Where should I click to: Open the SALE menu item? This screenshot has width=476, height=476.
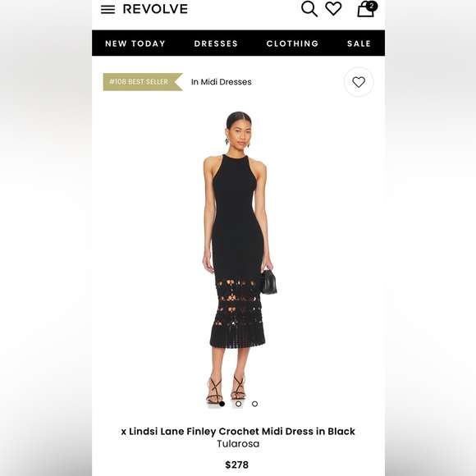click(359, 43)
